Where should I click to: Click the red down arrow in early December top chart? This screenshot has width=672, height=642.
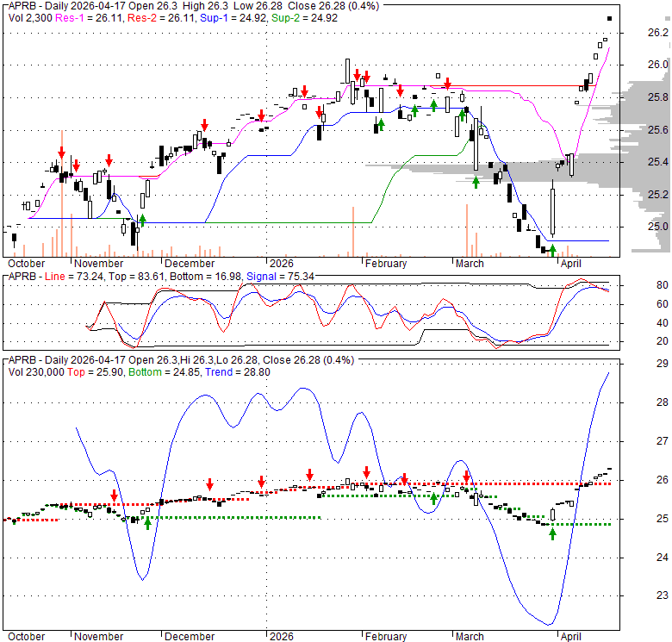(204, 125)
